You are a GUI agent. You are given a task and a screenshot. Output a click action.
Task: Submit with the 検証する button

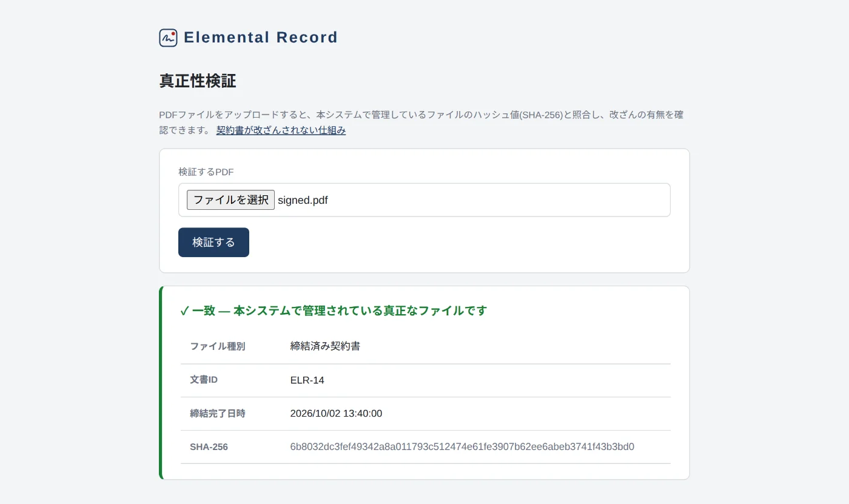(x=213, y=243)
